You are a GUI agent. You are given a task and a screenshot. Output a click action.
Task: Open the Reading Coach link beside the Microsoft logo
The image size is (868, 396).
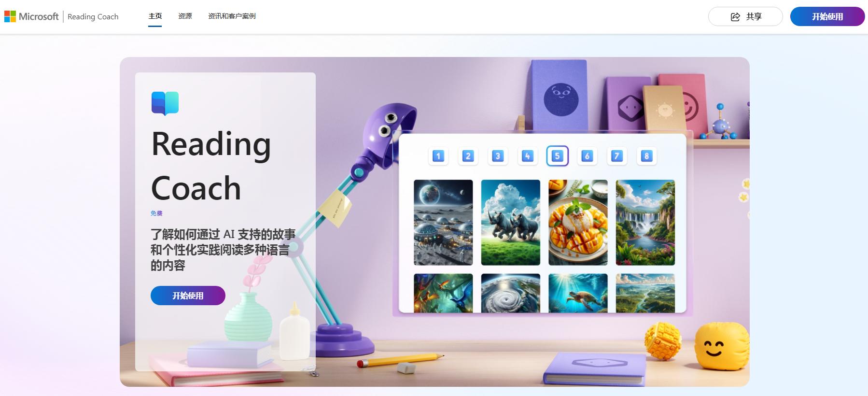93,16
